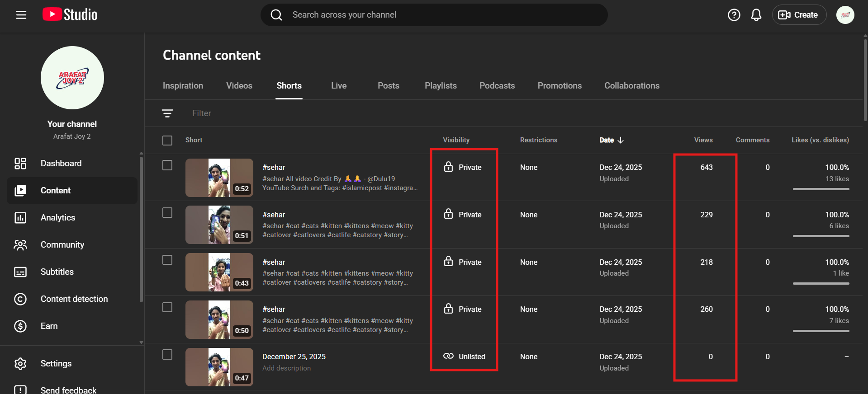Click the YouTube Studio logo
This screenshot has width=868, height=394.
click(x=70, y=15)
